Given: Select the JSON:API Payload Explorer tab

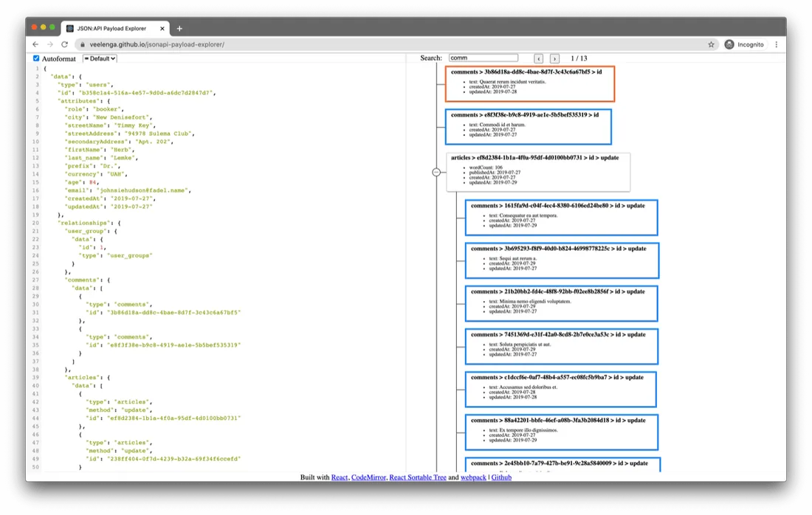Looking at the screenshot, I should tap(115, 29).
